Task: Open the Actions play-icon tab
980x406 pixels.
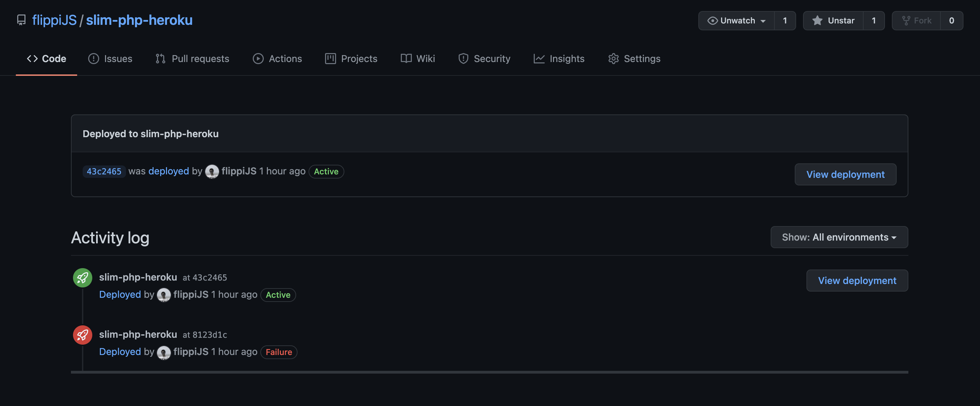Action: [x=277, y=59]
